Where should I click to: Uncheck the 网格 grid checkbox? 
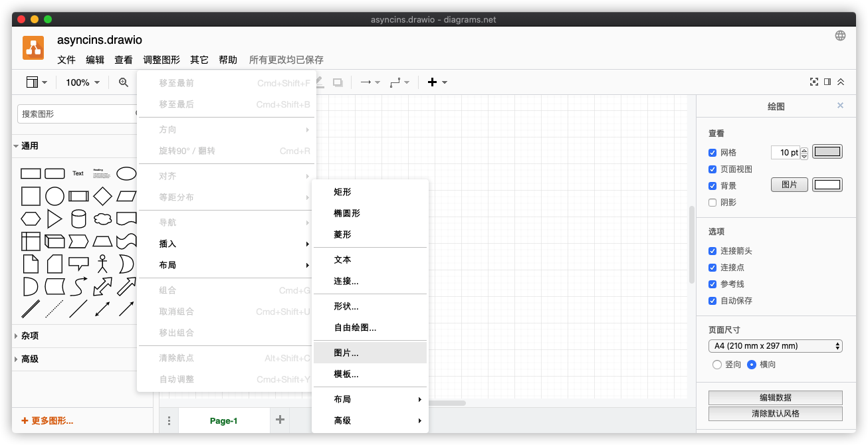(712, 153)
